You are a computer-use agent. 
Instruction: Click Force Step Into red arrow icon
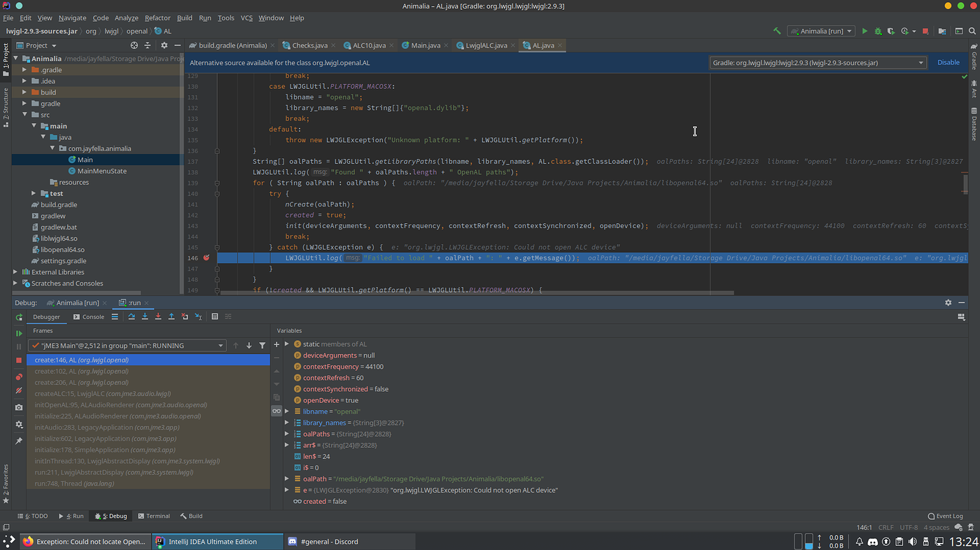point(158,317)
